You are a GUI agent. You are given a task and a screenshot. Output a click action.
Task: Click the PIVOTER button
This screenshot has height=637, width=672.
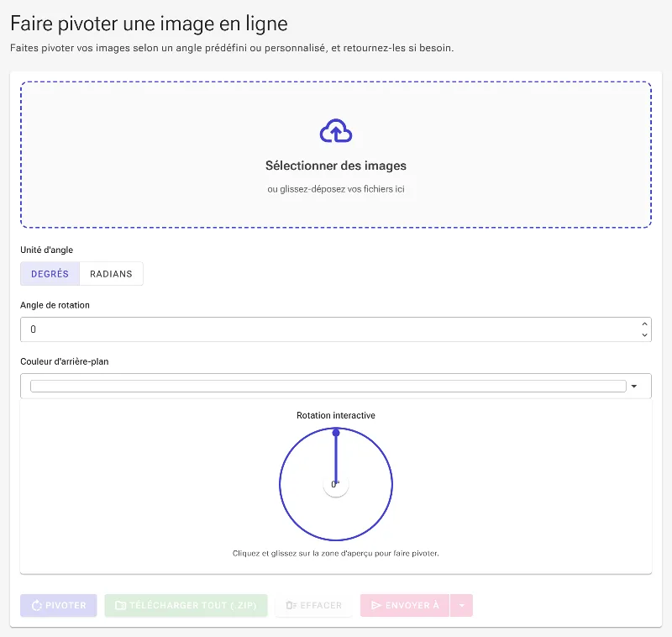(x=59, y=605)
